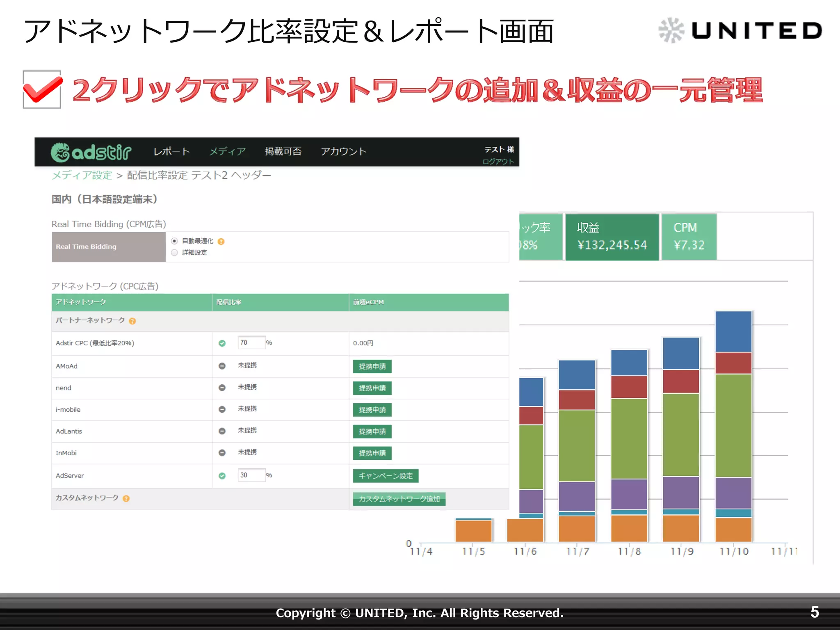Click the Real Time Bidding row label
Screen dimensions: 840x630
point(109,247)
